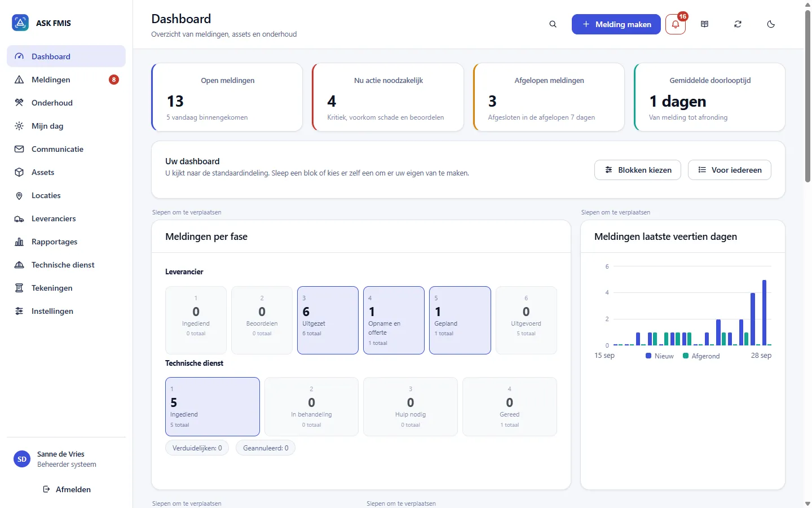Image resolution: width=812 pixels, height=508 pixels.
Task: Open Mijn dag in sidebar
Action: coord(66,126)
